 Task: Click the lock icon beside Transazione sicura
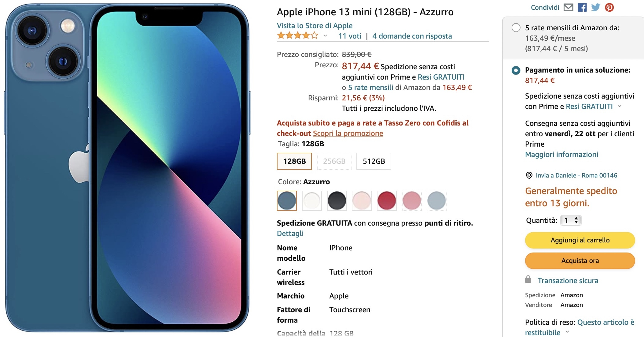point(529,280)
